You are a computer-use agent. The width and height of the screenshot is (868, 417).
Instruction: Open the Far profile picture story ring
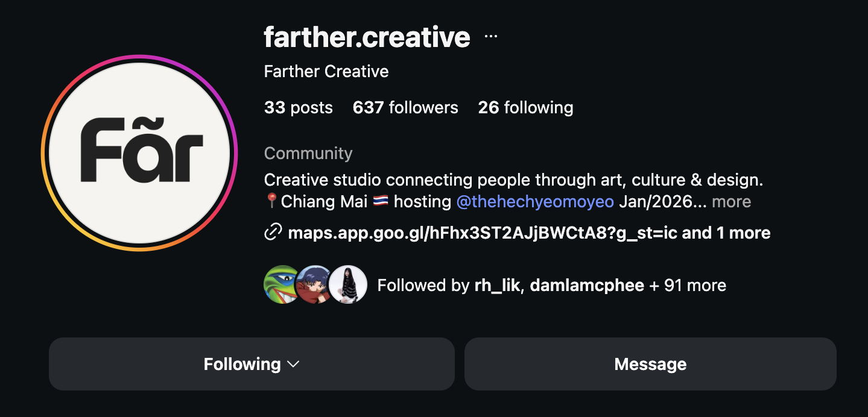(x=139, y=153)
